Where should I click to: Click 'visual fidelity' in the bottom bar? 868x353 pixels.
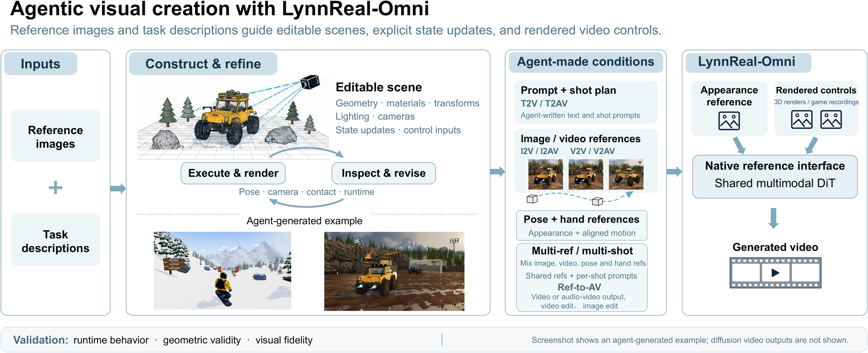click(x=284, y=340)
